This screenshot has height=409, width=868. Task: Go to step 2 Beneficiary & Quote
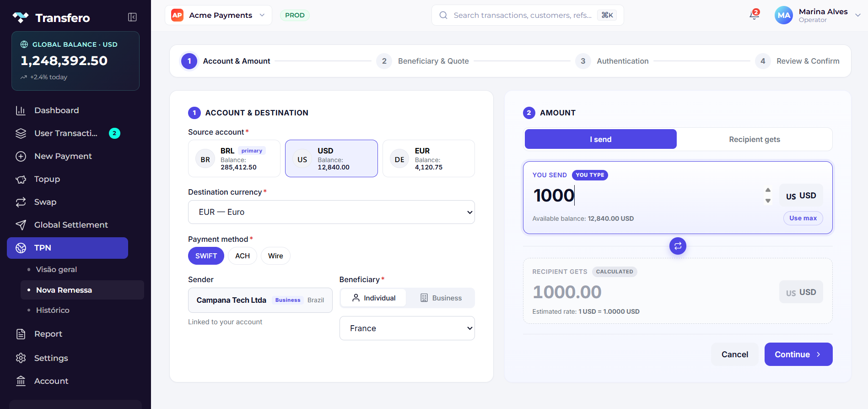point(423,61)
